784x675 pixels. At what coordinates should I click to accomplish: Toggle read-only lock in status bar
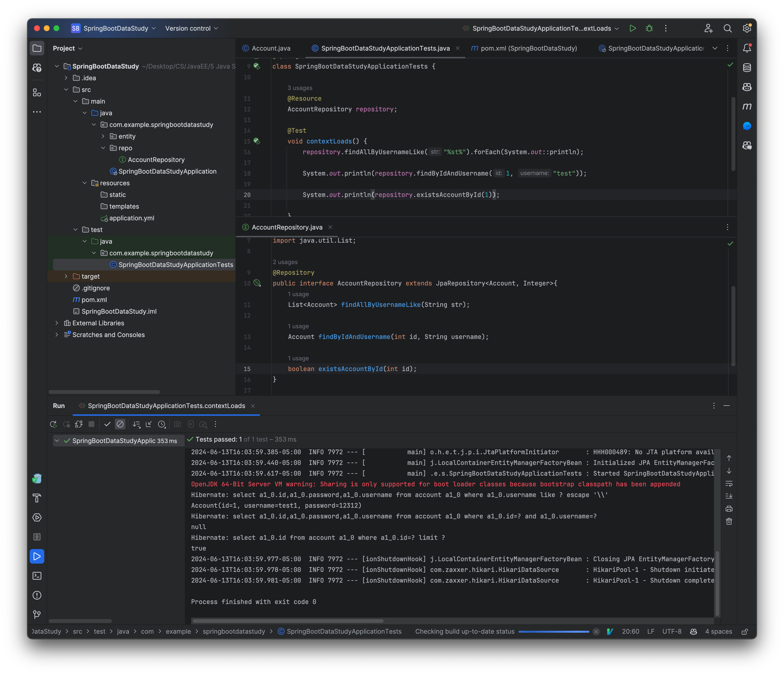pyautogui.click(x=744, y=631)
